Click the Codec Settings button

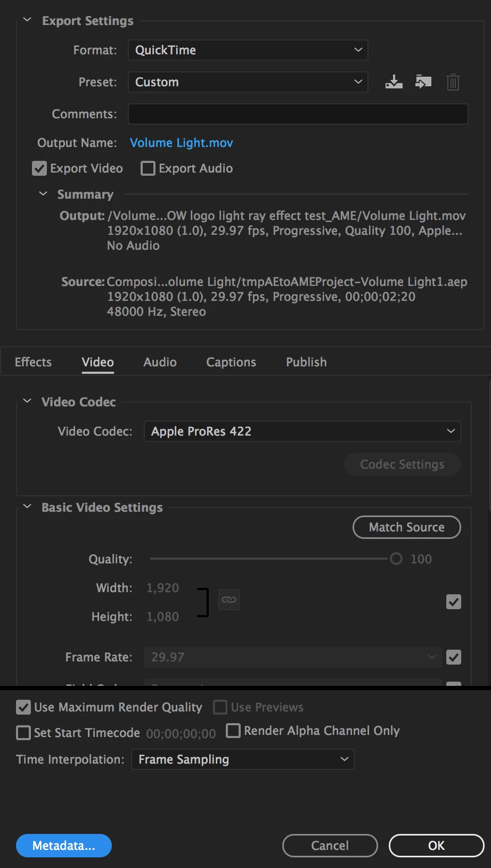click(402, 464)
